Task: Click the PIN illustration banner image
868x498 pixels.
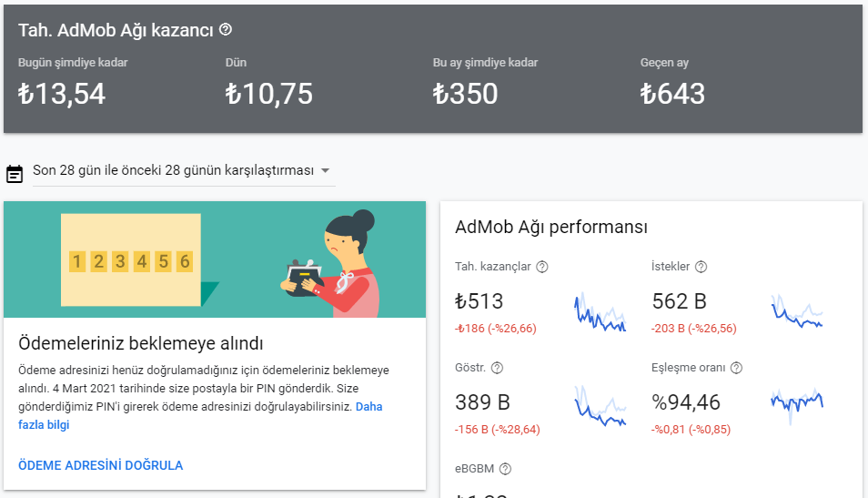Action: (x=215, y=259)
